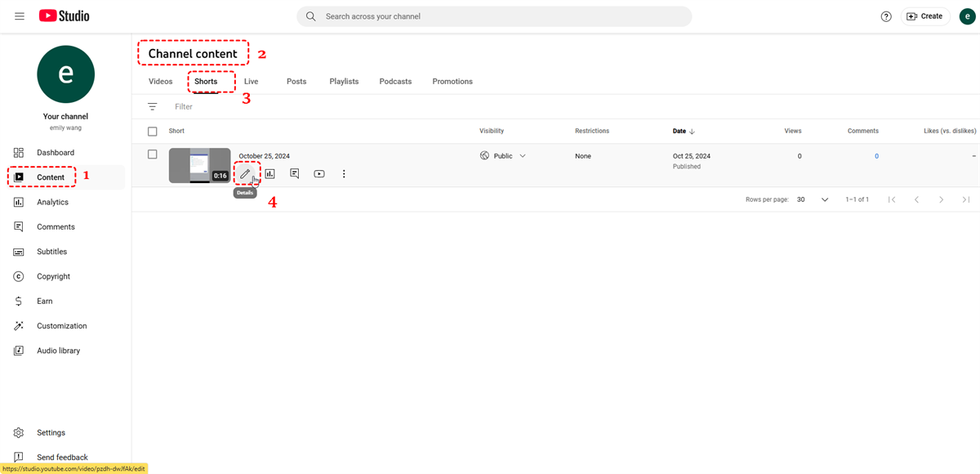The height and width of the screenshot is (474, 980).
Task: Click the Help question mark icon
Action: 886,16
